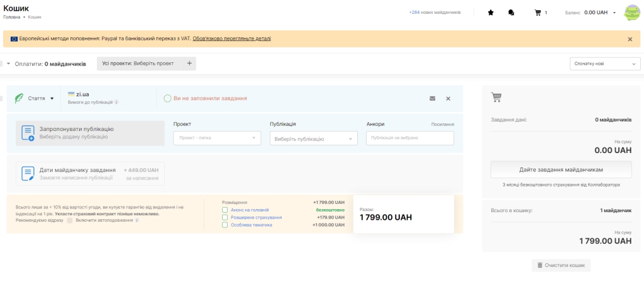Remove zi.ua from cart with X icon
This screenshot has height=284, width=644.
pos(448,98)
